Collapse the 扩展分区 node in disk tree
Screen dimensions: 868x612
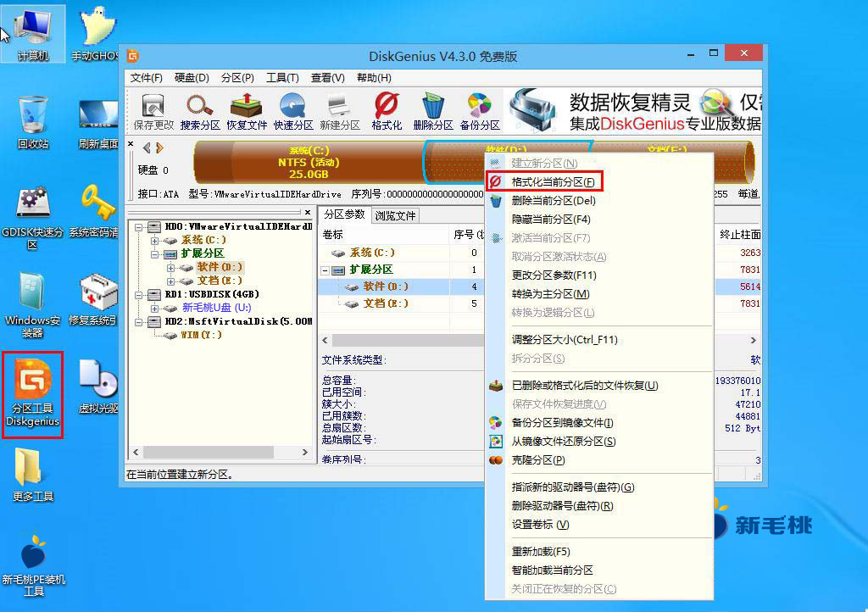coord(154,254)
